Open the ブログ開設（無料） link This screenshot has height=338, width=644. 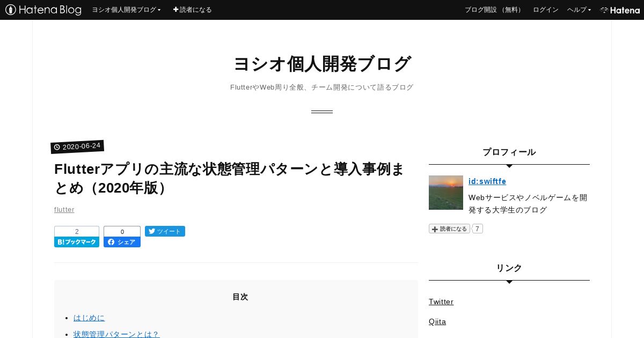494,10
